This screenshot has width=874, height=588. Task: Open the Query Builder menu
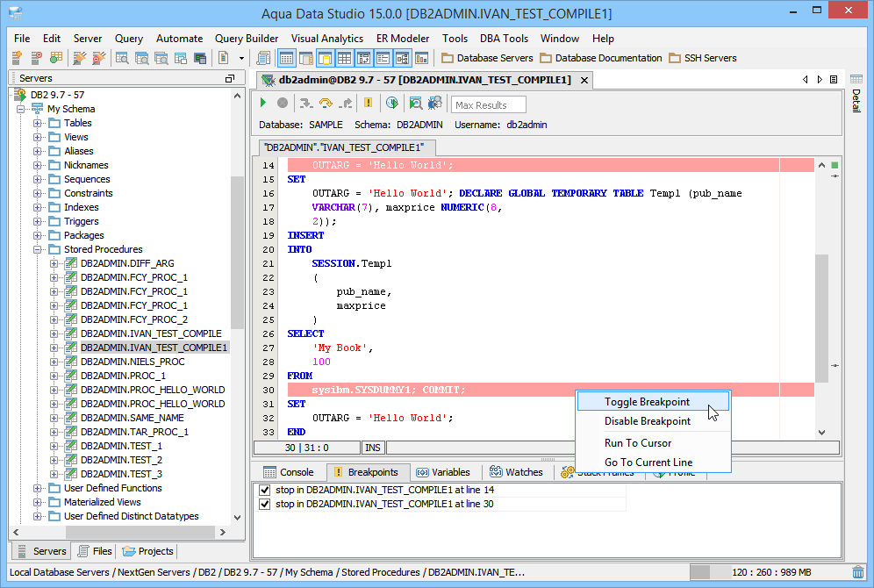[247, 39]
